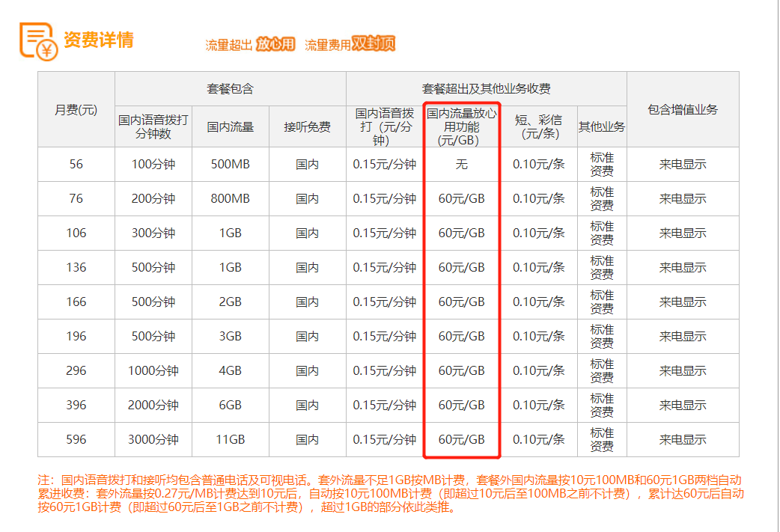Click the 296 monthly fee cell
Image resolution: width=780 pixels, height=532 pixels.
click(x=76, y=370)
